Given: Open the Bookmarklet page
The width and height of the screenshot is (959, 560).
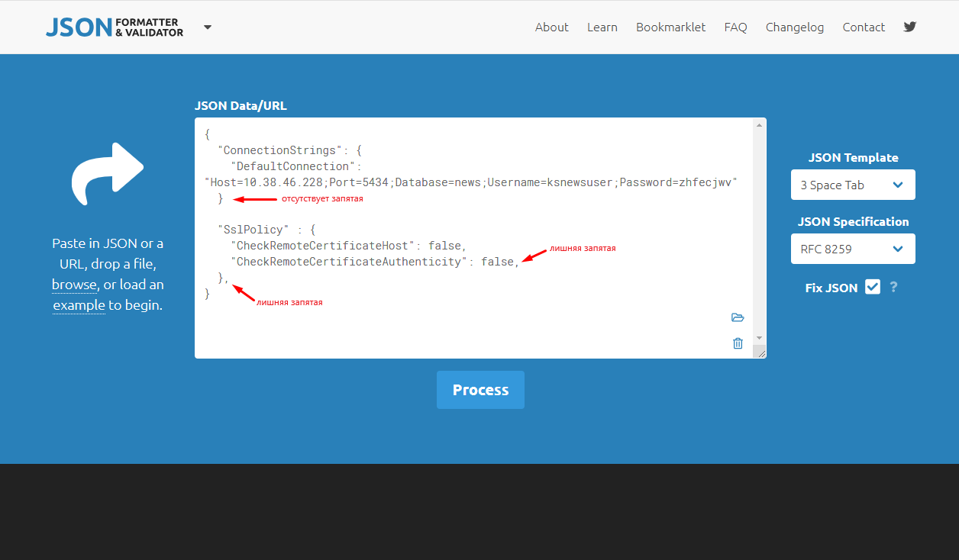Looking at the screenshot, I should click(x=670, y=27).
